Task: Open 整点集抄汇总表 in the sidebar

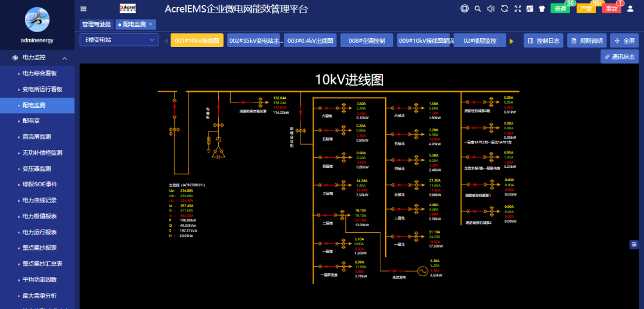Action: (x=38, y=264)
